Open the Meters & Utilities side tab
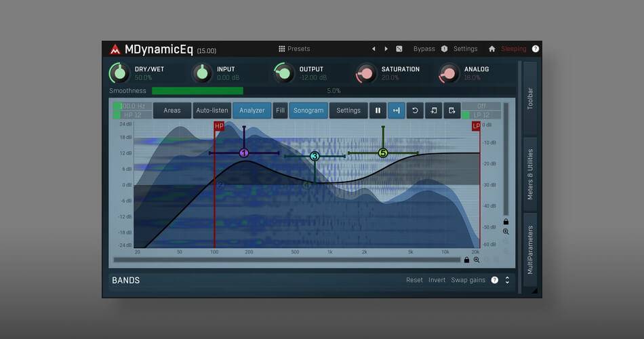Image resolution: width=644 pixels, height=339 pixels. tap(530, 174)
